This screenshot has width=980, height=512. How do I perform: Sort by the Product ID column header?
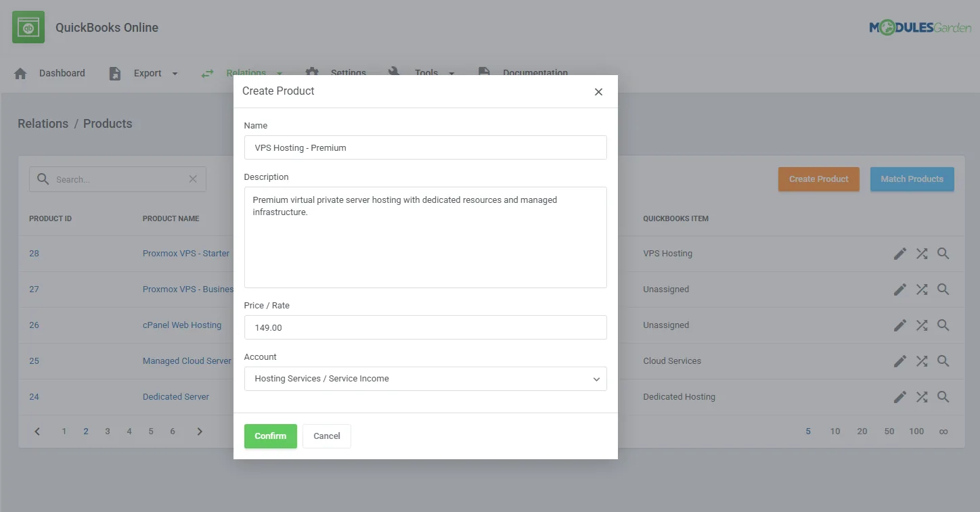click(x=50, y=219)
